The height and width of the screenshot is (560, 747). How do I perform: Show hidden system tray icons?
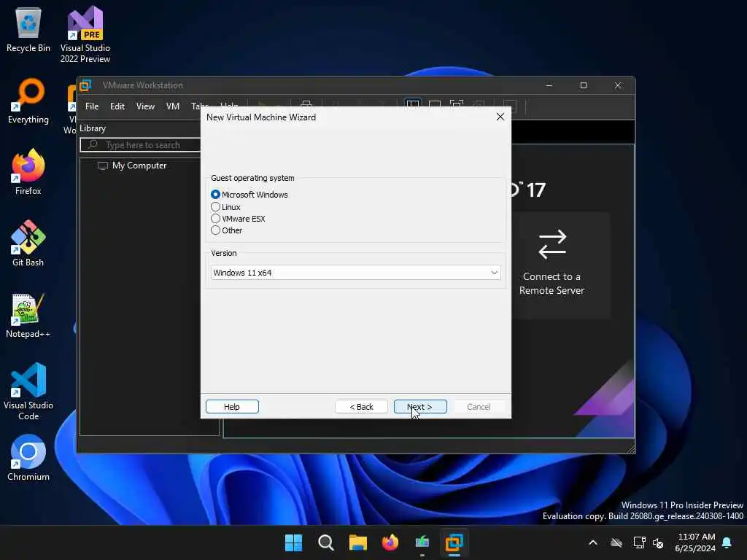click(593, 542)
